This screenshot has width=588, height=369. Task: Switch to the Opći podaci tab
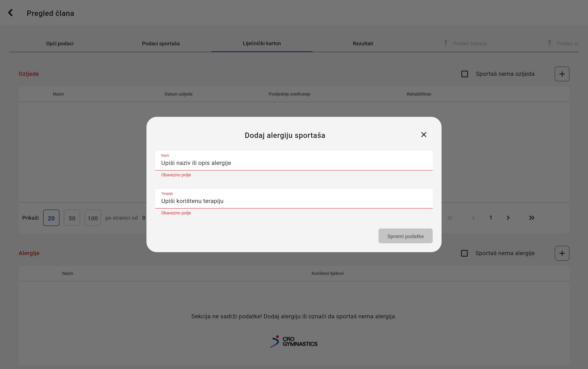tap(60, 43)
